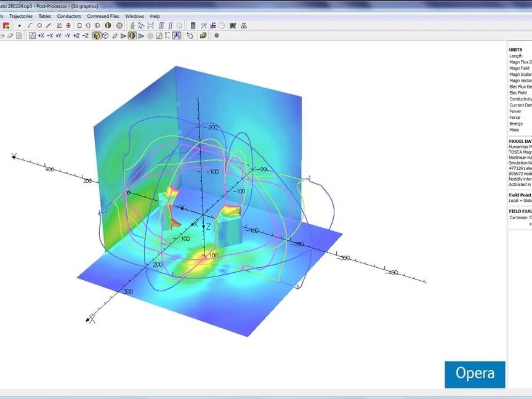Expand the Command Files menu
The height and width of the screenshot is (399, 532).
point(103,17)
